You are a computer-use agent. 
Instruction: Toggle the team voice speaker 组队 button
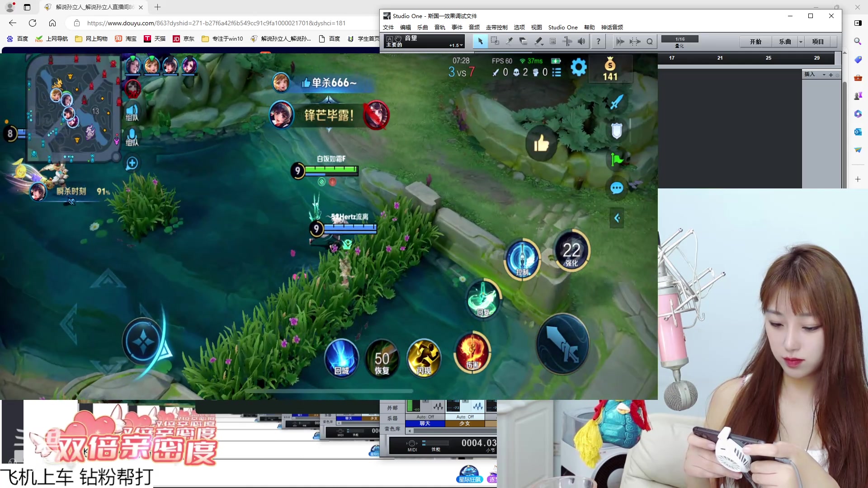coord(132,112)
